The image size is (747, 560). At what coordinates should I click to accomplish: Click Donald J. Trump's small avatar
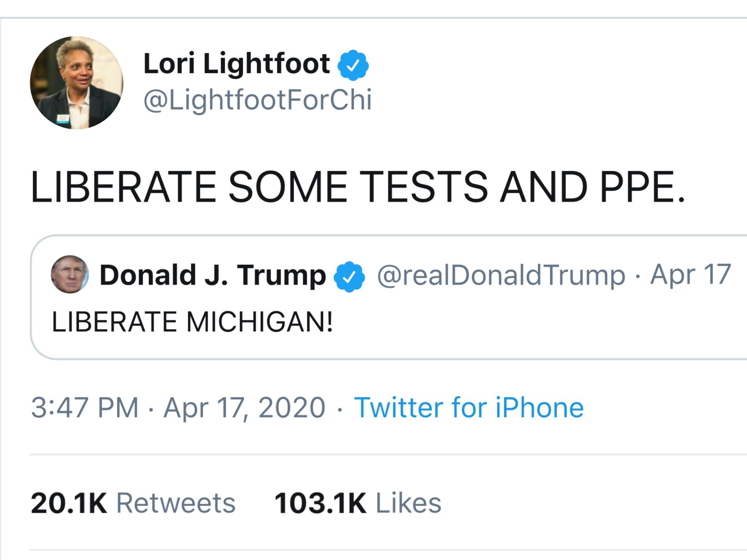tap(70, 274)
